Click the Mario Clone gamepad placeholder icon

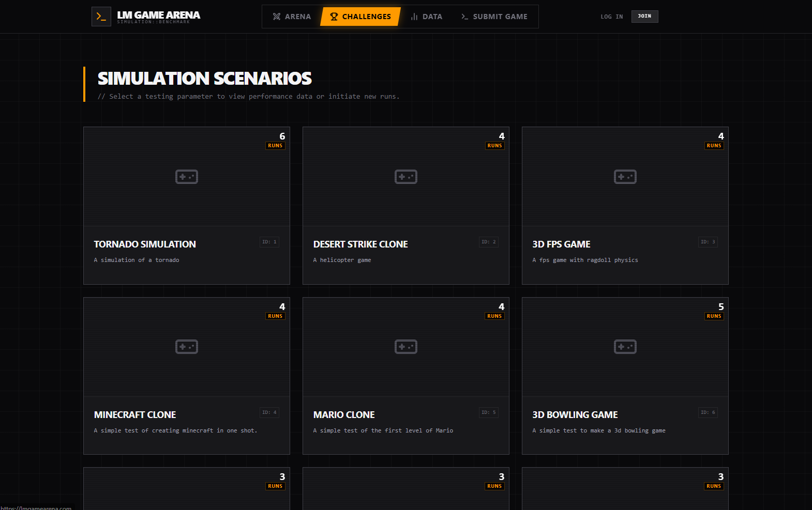(x=406, y=347)
